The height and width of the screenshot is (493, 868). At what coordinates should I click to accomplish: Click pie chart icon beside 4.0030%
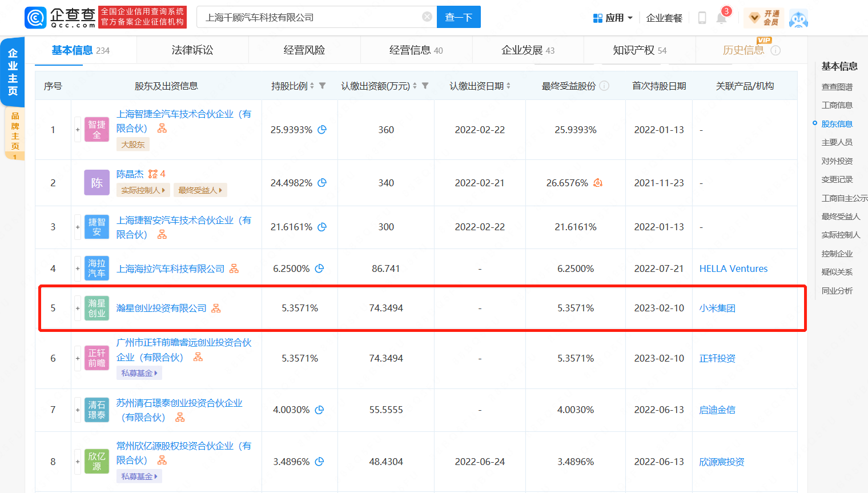tap(319, 410)
